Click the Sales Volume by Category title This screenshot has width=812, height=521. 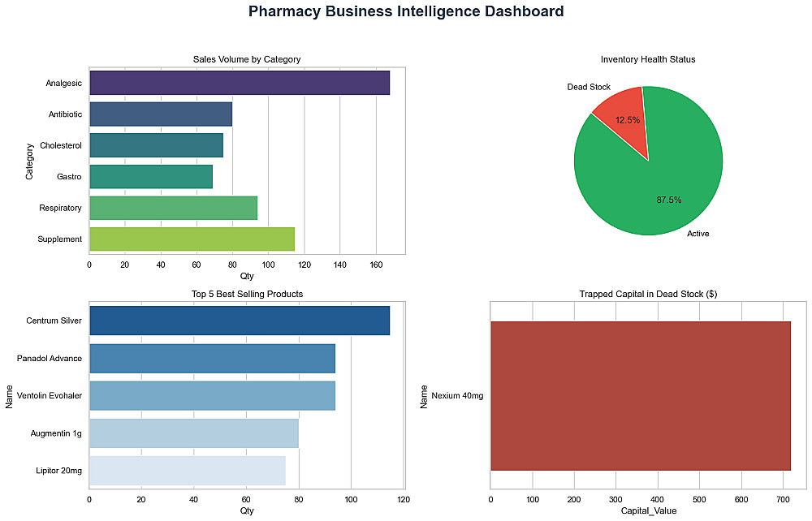[247, 59]
